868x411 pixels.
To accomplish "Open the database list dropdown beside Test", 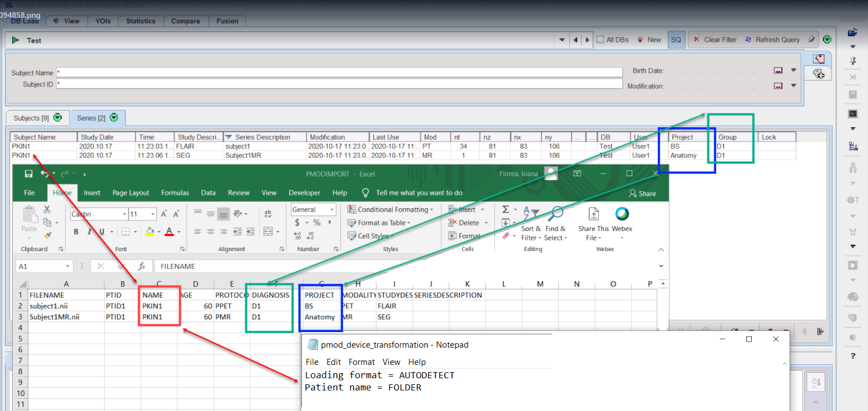I will [562, 40].
